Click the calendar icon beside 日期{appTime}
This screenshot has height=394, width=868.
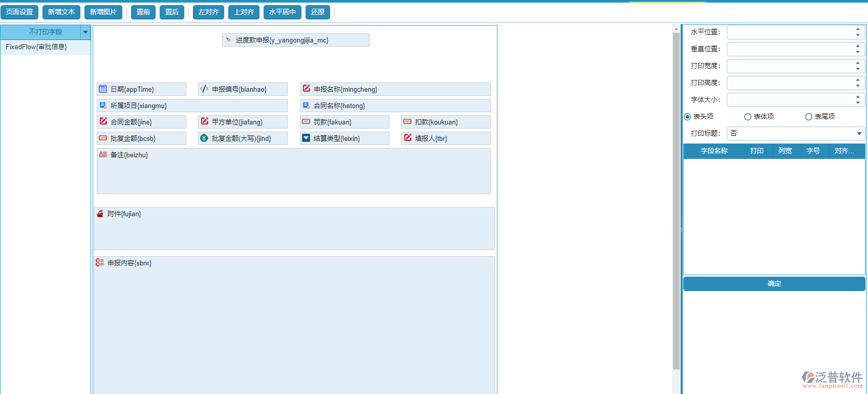[x=103, y=89]
